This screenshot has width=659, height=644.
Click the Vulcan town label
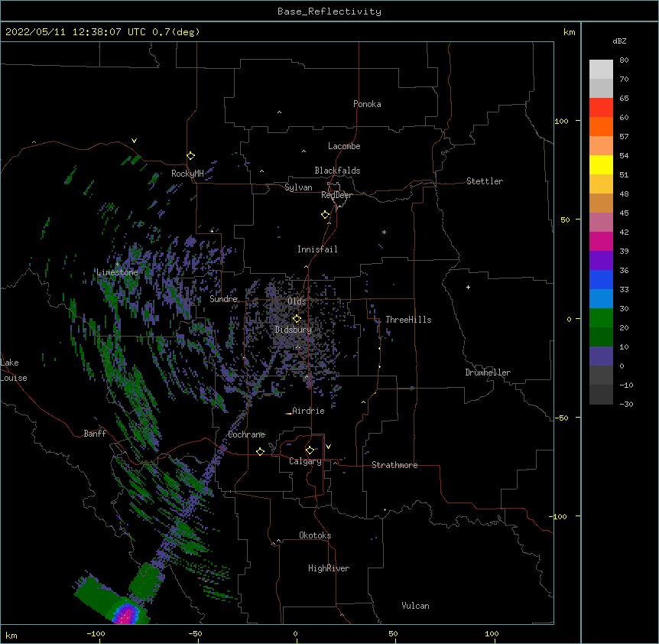415,606
